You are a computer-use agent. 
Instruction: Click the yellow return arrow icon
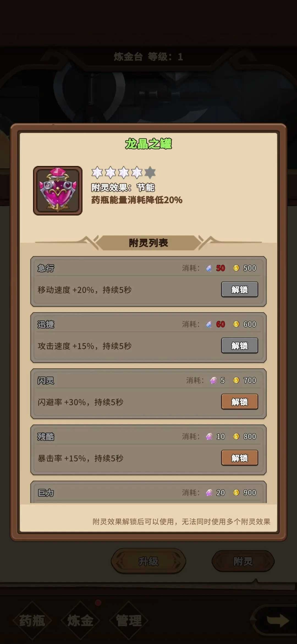pyautogui.click(x=278, y=621)
